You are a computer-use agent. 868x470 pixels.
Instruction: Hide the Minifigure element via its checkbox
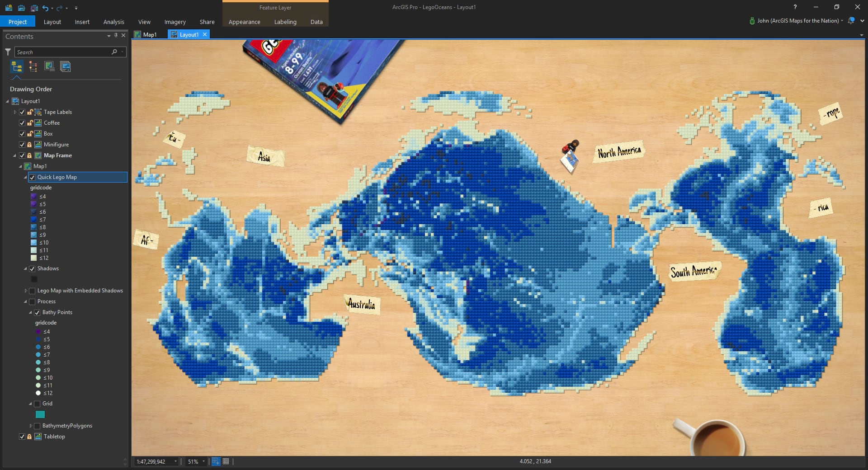[22, 144]
